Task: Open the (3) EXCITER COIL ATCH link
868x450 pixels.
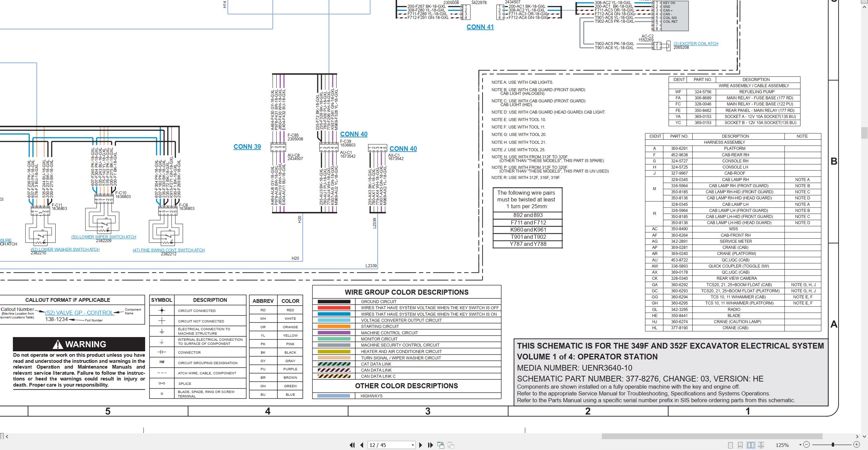Action: [696, 44]
